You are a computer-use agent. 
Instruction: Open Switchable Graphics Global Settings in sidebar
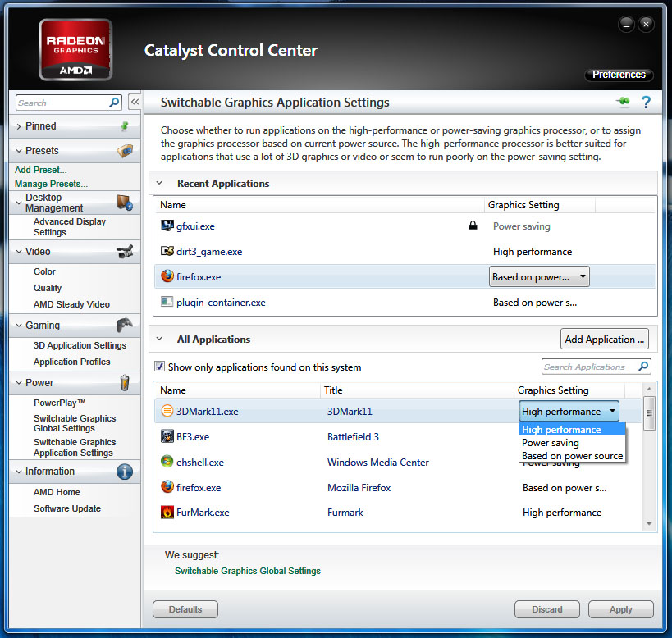(75, 423)
